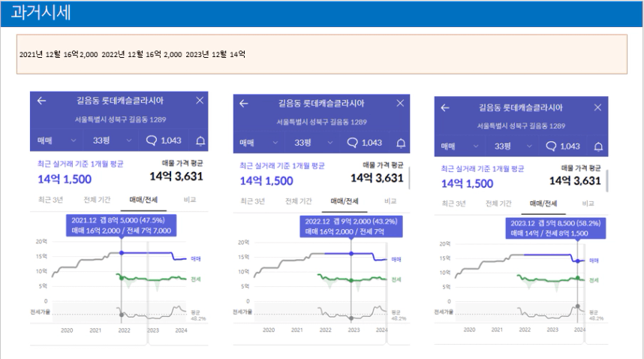Click the 2023.12 gap tooltip on right chart
This screenshot has height=359, width=644.
click(555, 228)
